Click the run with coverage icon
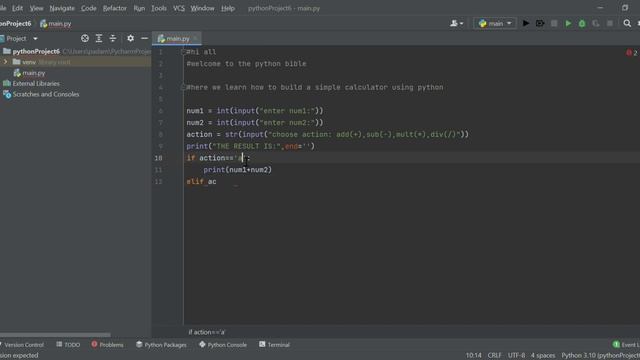 pyautogui.click(x=596, y=23)
